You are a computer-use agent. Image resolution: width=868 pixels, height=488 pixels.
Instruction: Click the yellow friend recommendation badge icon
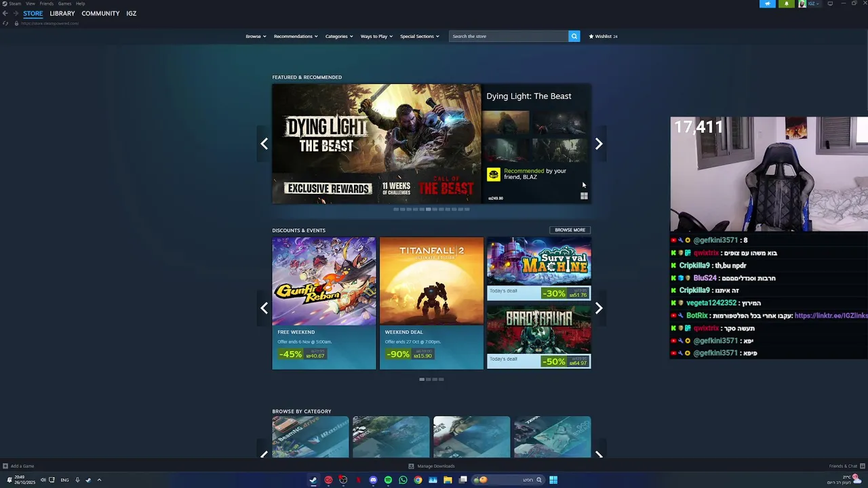[494, 174]
